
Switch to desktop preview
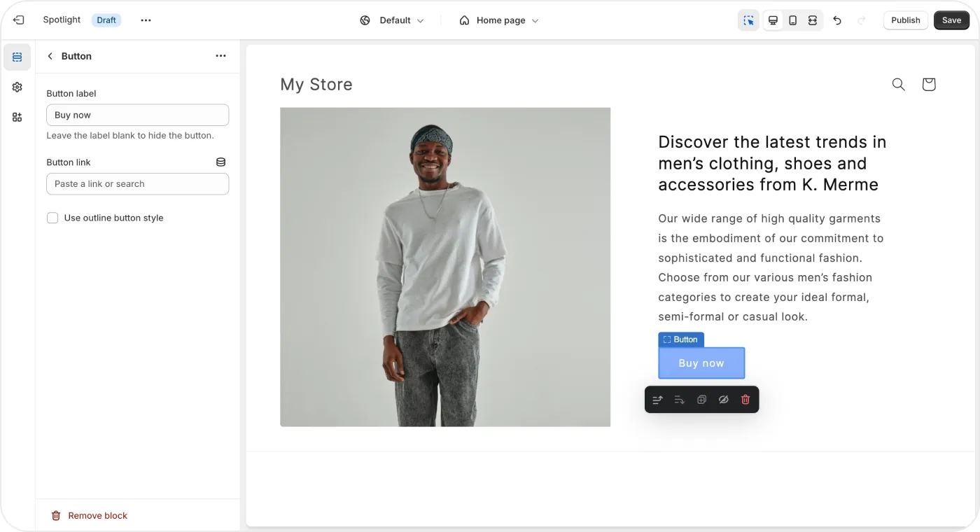tap(773, 21)
